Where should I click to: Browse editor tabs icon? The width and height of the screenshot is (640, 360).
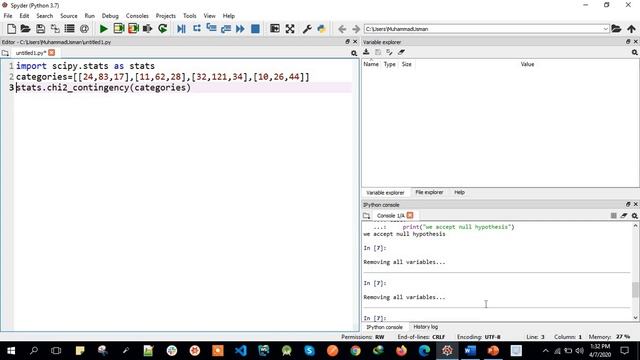coord(5,53)
